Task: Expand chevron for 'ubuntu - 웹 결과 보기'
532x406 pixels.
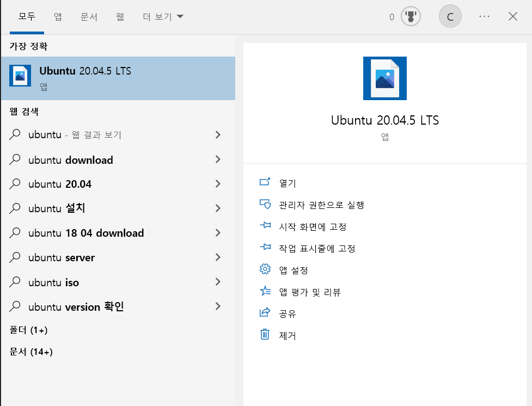Action: tap(218, 134)
